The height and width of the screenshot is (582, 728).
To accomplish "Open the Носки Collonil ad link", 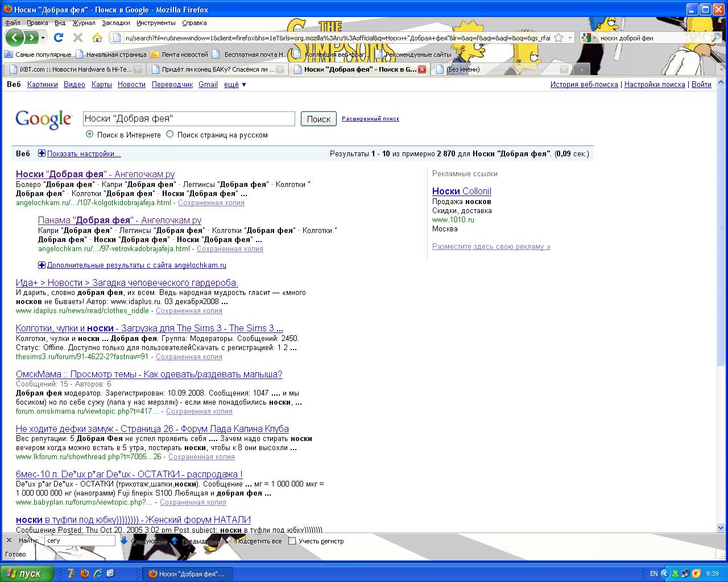I will 461,191.
